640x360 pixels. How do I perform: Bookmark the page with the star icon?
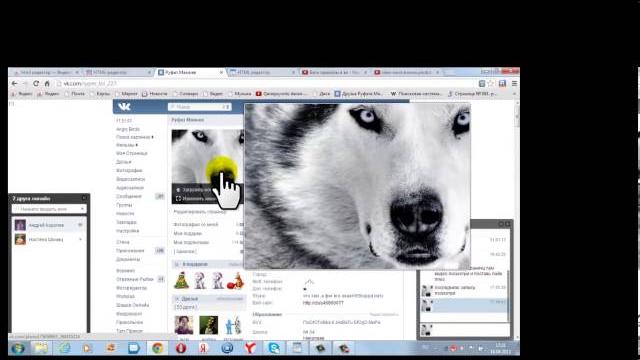coord(491,83)
